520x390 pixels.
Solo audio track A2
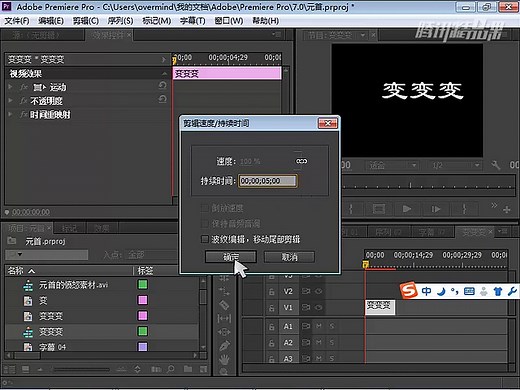[x=332, y=342]
